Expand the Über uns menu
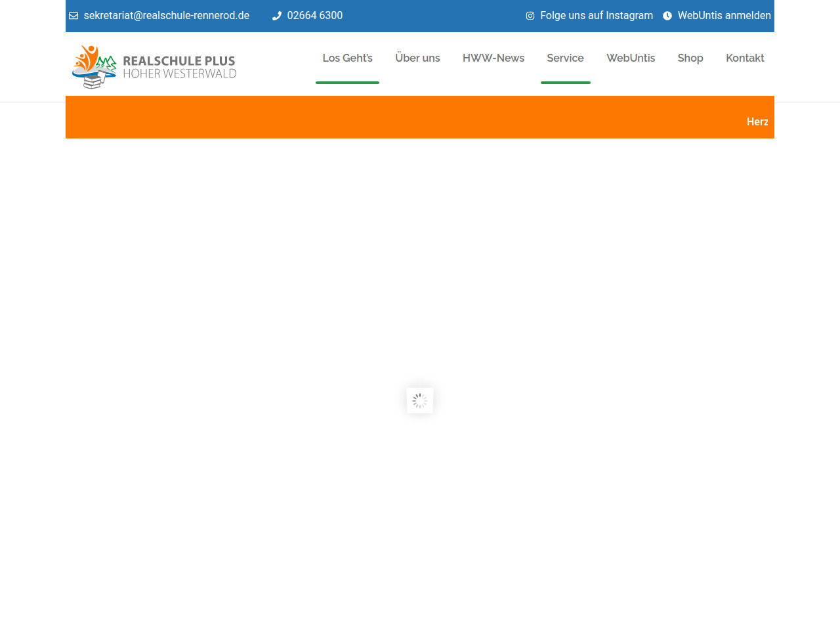Viewport: 840px width, 630px height. 417,58
